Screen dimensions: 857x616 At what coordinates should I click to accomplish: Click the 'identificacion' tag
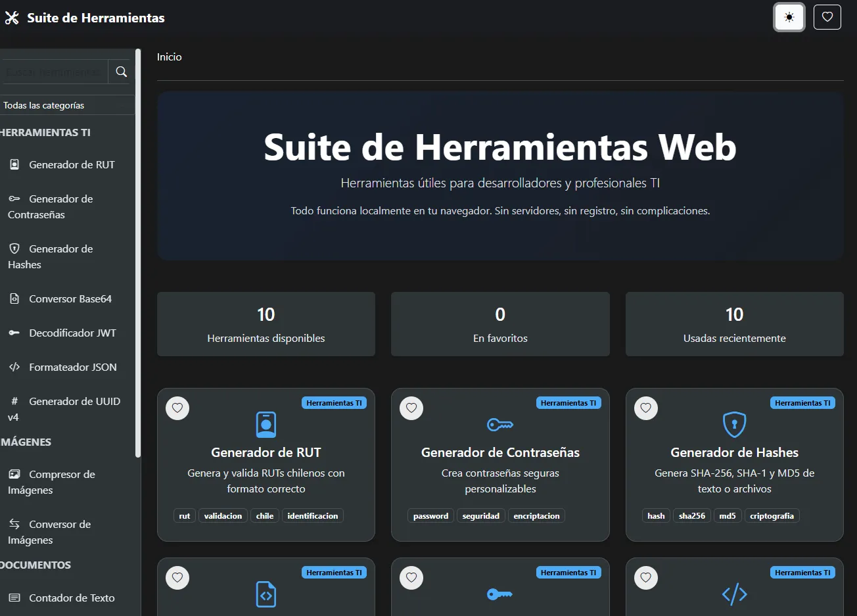point(313,516)
